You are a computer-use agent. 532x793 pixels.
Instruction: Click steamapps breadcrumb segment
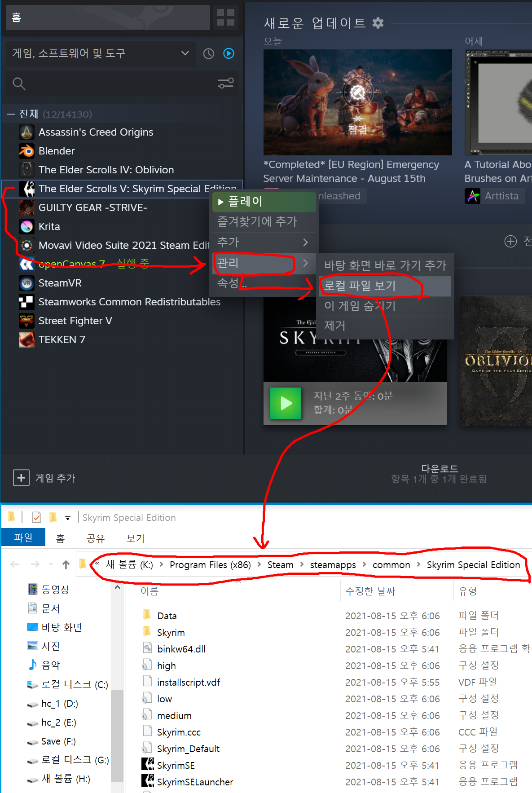tap(333, 565)
